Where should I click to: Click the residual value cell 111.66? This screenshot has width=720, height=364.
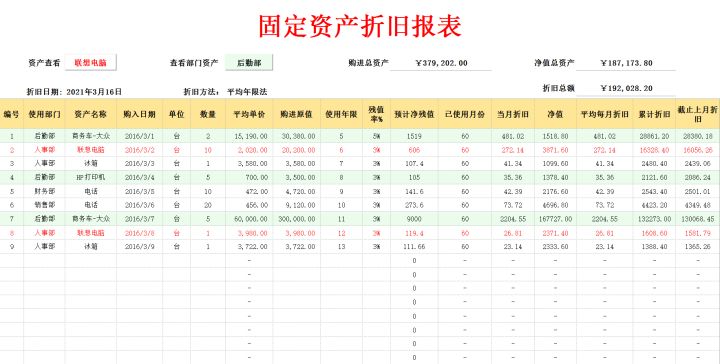pyautogui.click(x=414, y=246)
